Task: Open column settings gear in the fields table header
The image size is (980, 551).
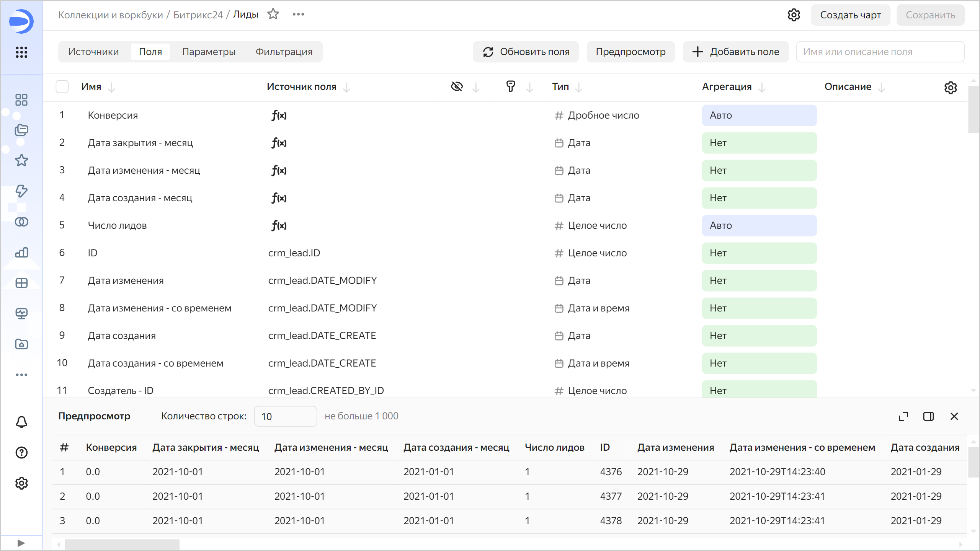Action: (951, 88)
